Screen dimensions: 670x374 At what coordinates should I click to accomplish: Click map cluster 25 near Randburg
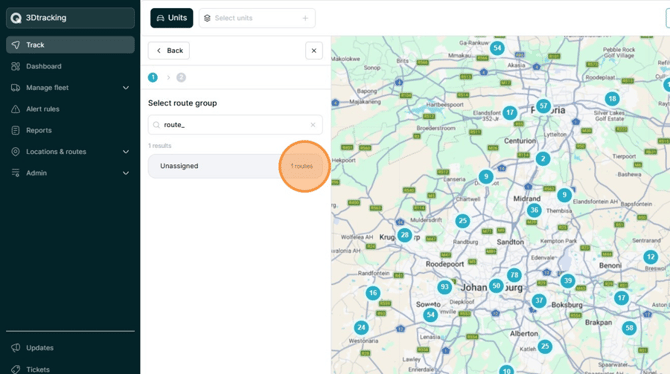[x=463, y=221]
